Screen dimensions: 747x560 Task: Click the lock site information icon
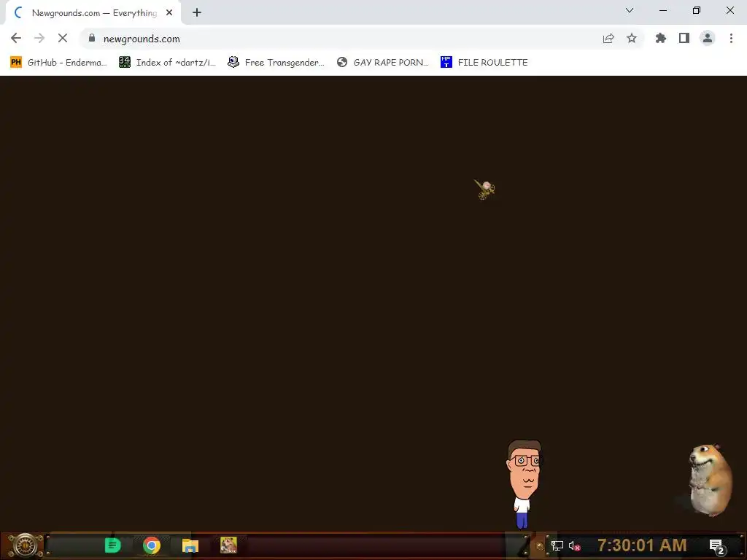click(92, 38)
